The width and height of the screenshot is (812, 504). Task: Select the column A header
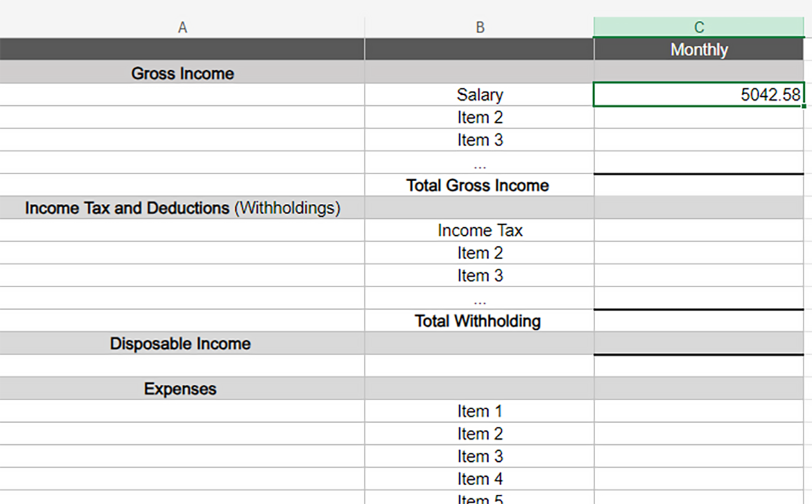click(183, 27)
